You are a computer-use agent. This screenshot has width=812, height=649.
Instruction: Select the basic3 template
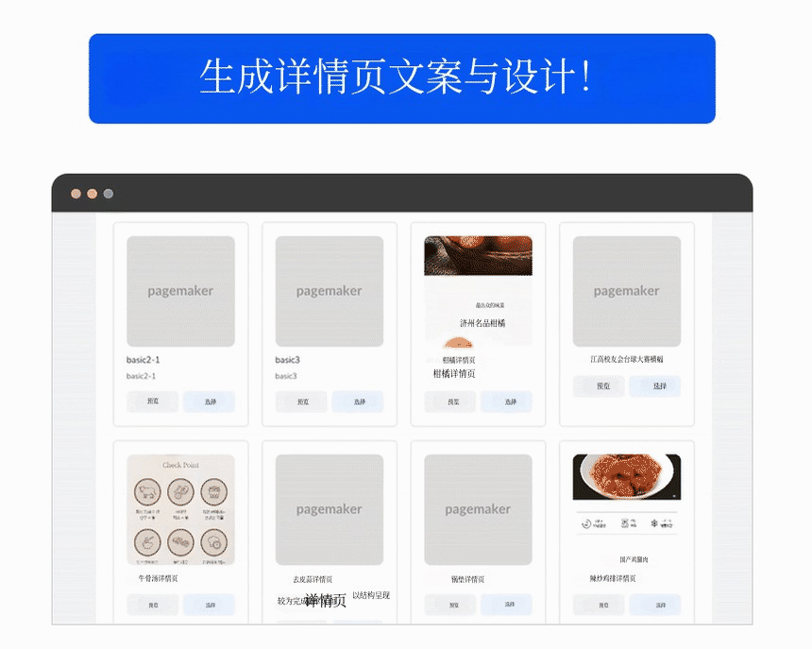pos(359,401)
